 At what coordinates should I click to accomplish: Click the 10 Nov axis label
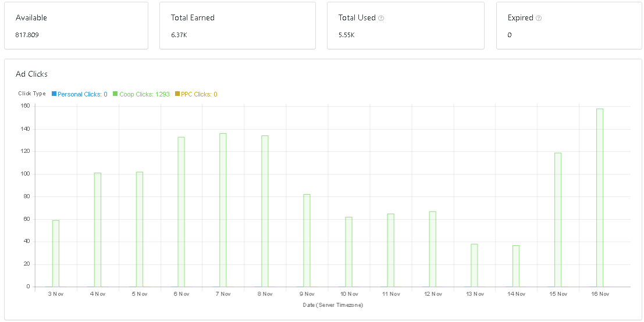tap(349, 294)
